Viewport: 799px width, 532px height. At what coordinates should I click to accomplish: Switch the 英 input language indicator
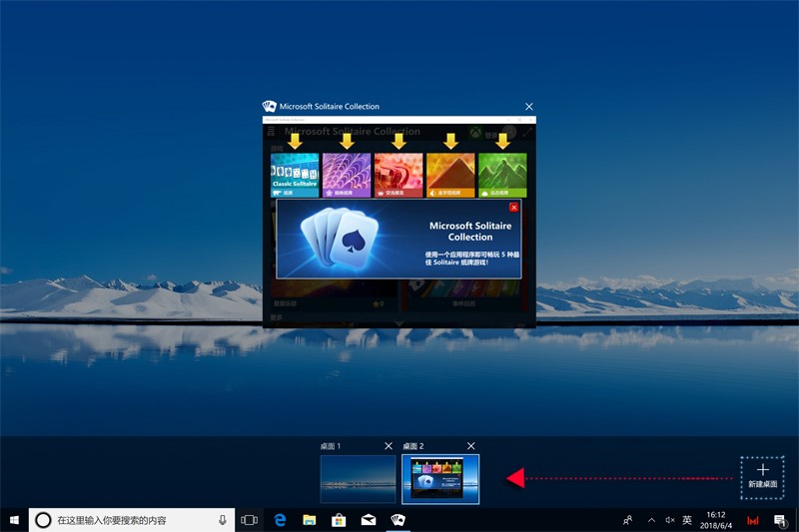[687, 520]
